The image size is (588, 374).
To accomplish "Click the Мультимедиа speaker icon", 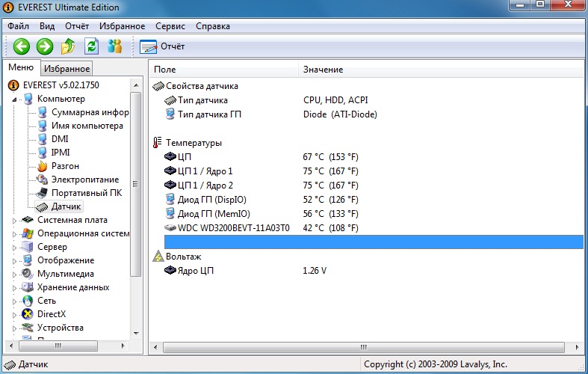I will click(x=28, y=274).
